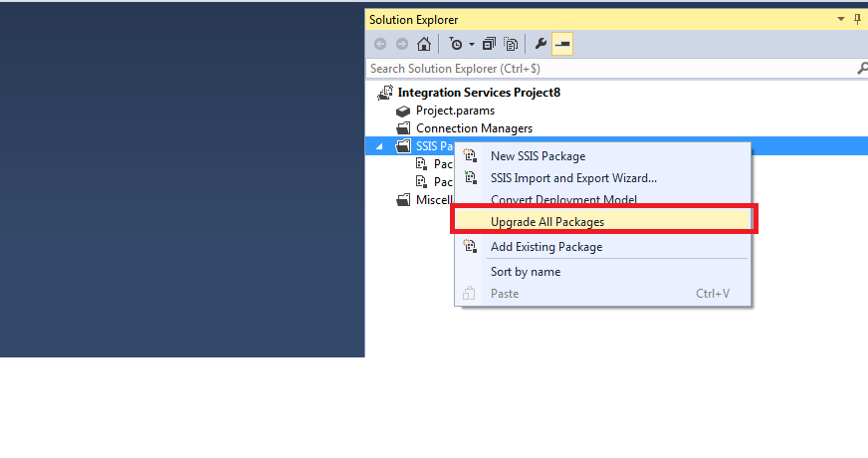Click Sort by name in context menu
868x458 pixels.
coord(526,272)
